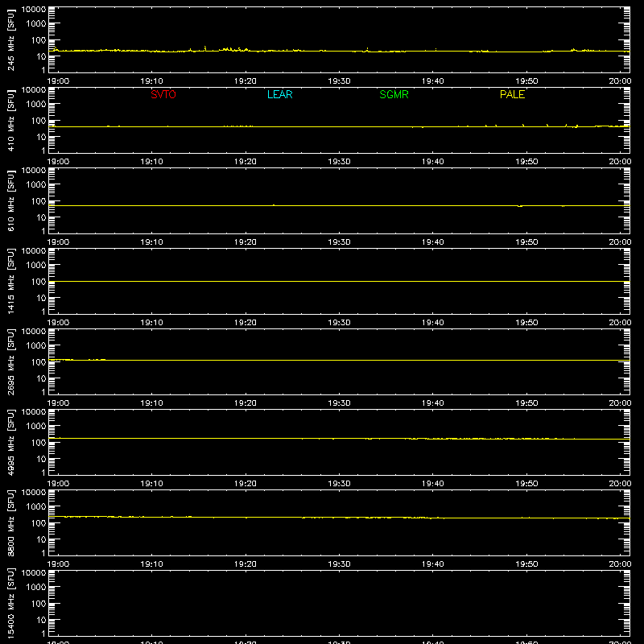Click 19:50 tick label below 4995 MHz plot
This screenshot has height=644, width=644.
tap(526, 484)
